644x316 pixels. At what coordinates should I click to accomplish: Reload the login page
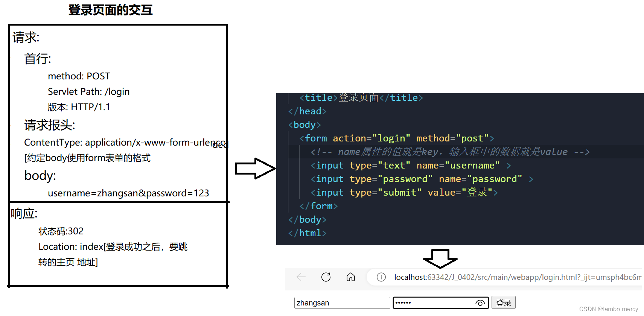click(326, 277)
